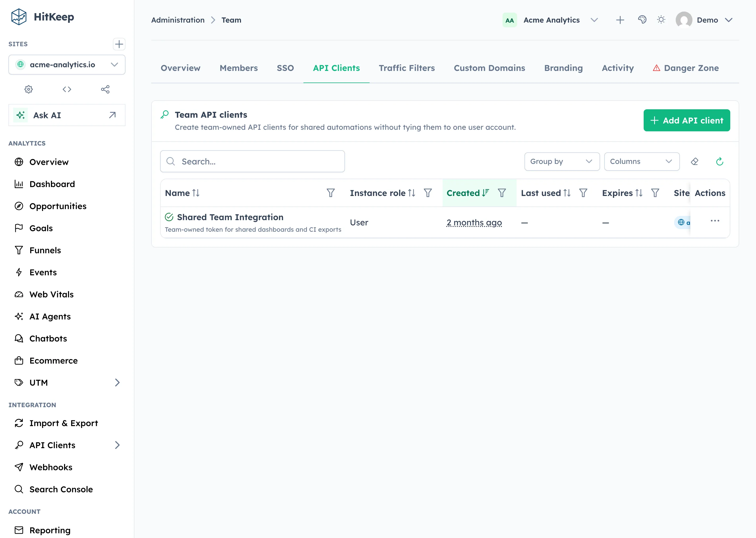This screenshot has width=756, height=538.
Task: Open the theme palette icon
Action: coord(642,20)
